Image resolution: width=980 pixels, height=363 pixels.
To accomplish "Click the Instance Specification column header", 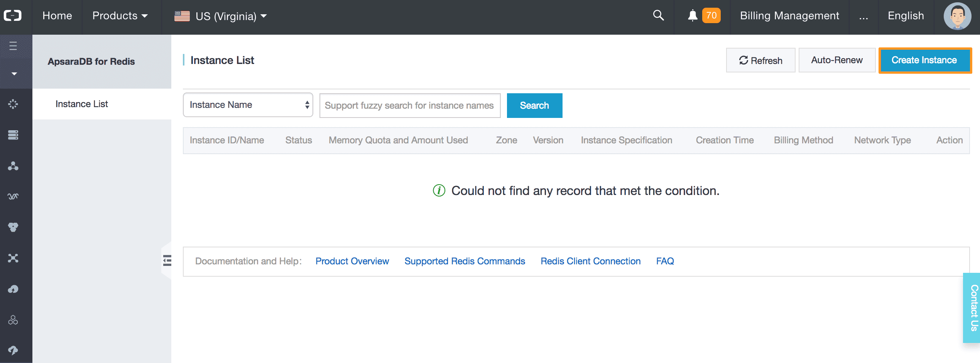I will coord(627,140).
